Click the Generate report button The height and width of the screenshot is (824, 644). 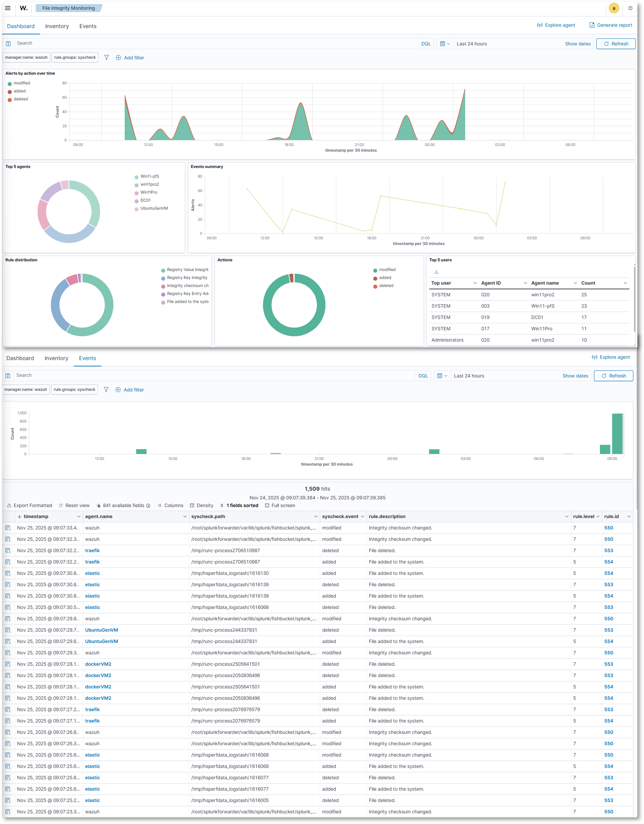point(611,25)
